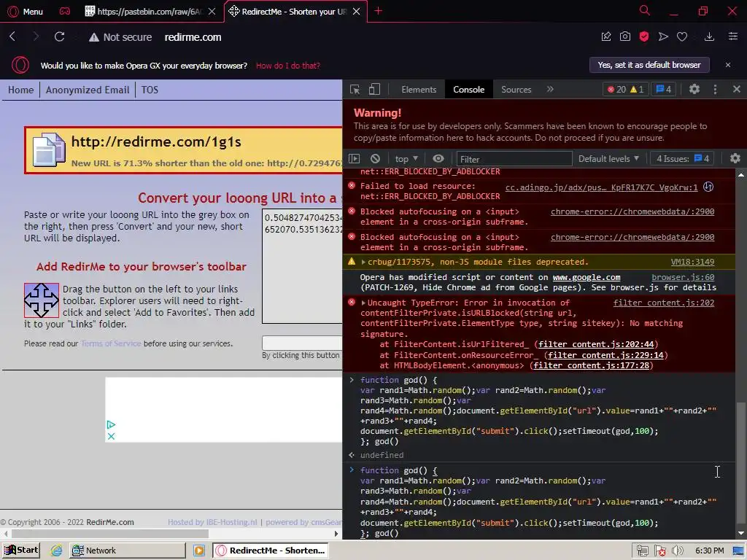The width and height of the screenshot is (747, 560).
Task: Click the Convert button below the text area
Action: click(302, 343)
